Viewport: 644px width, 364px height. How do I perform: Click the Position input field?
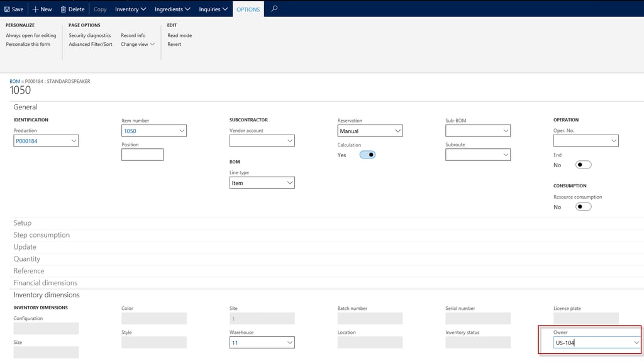pos(143,155)
